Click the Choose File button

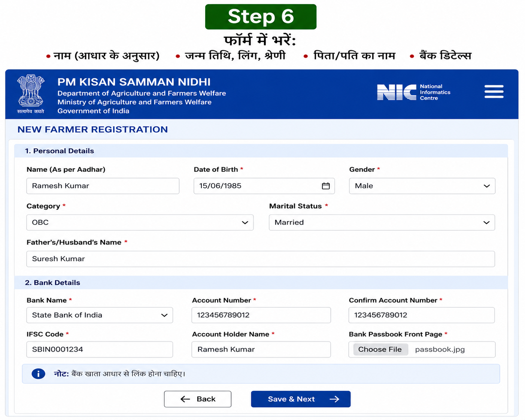tap(380, 349)
